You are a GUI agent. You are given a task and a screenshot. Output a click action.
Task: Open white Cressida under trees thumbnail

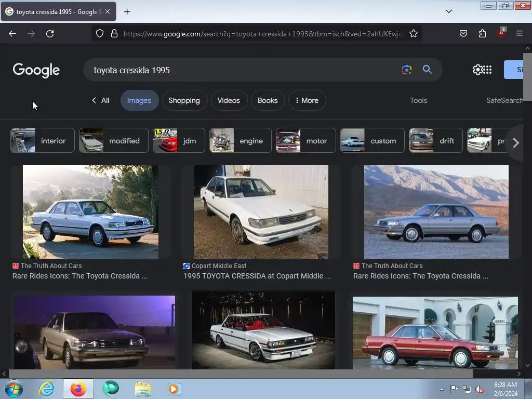point(90,212)
